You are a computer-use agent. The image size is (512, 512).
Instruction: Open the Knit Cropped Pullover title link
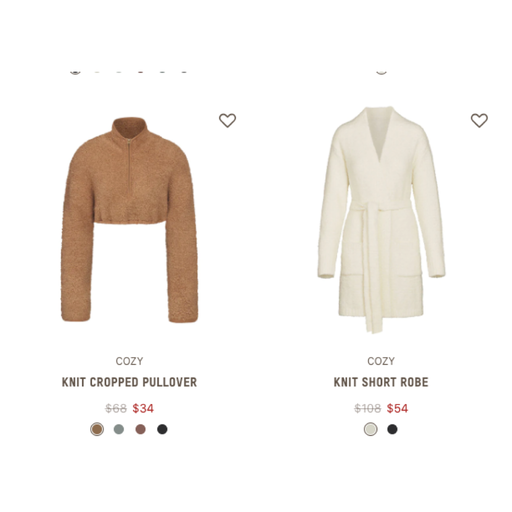point(129,382)
